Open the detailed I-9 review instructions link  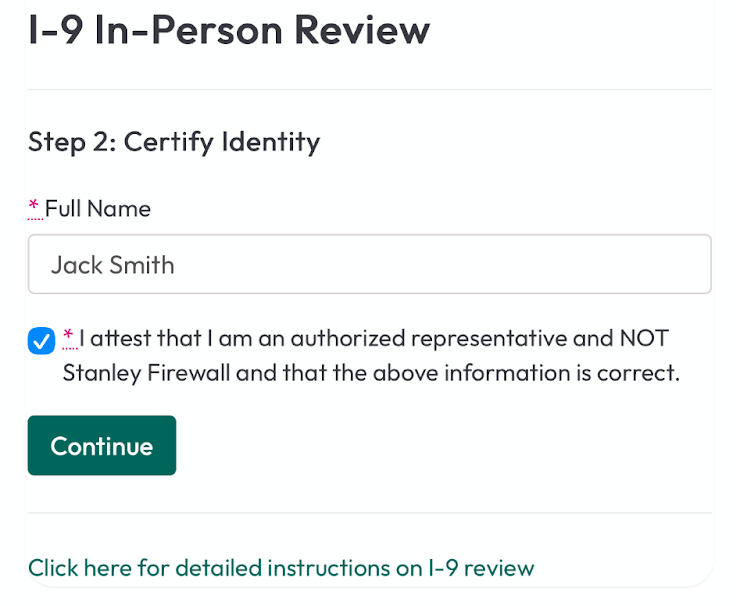pyautogui.click(x=281, y=568)
